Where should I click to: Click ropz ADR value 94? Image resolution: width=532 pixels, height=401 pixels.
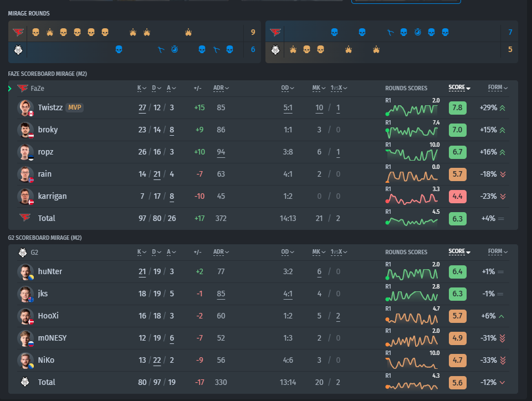pos(221,152)
